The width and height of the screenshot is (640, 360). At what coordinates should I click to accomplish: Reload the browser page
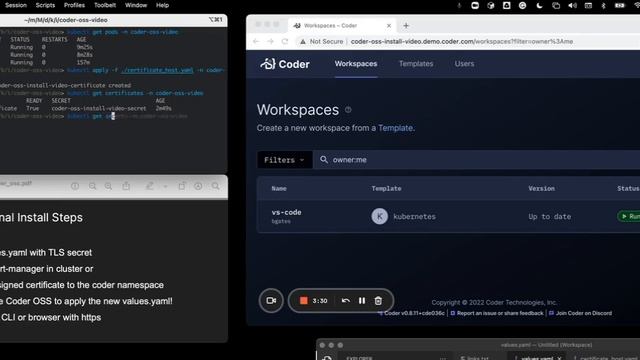285,41
